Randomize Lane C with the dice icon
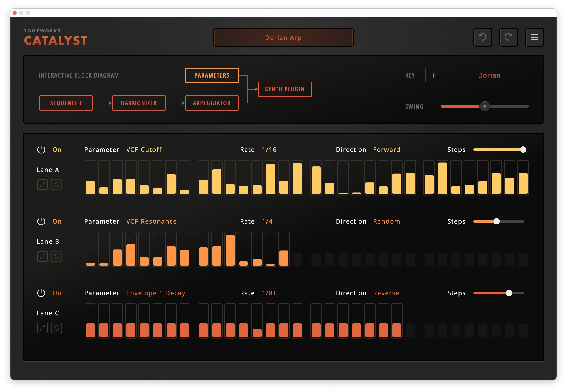The height and width of the screenshot is (392, 567). [x=43, y=328]
